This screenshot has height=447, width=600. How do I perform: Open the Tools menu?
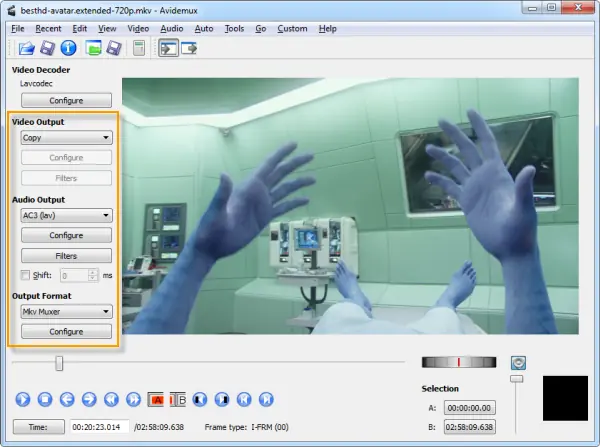[234, 29]
